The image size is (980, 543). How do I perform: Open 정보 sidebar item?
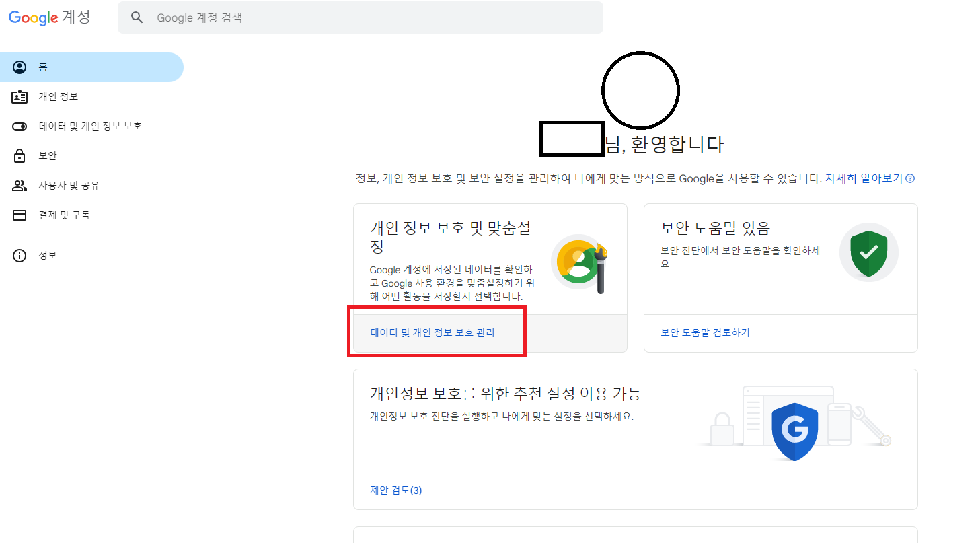(x=91, y=256)
